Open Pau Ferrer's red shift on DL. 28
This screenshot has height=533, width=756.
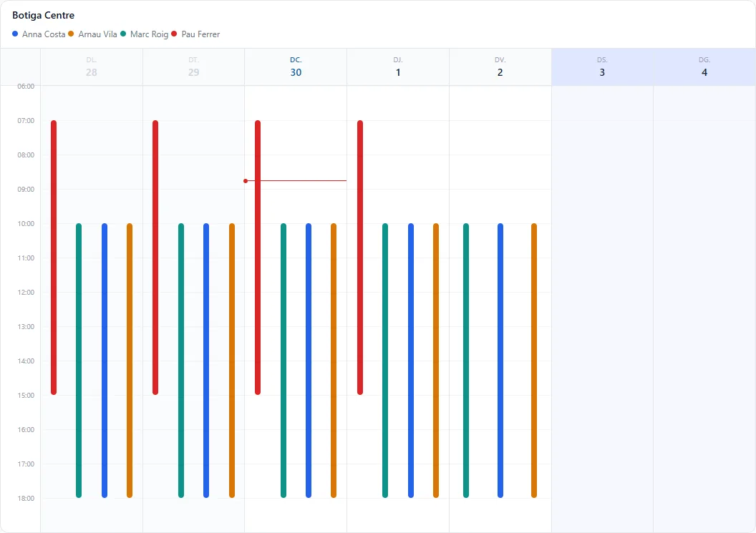coord(54,258)
